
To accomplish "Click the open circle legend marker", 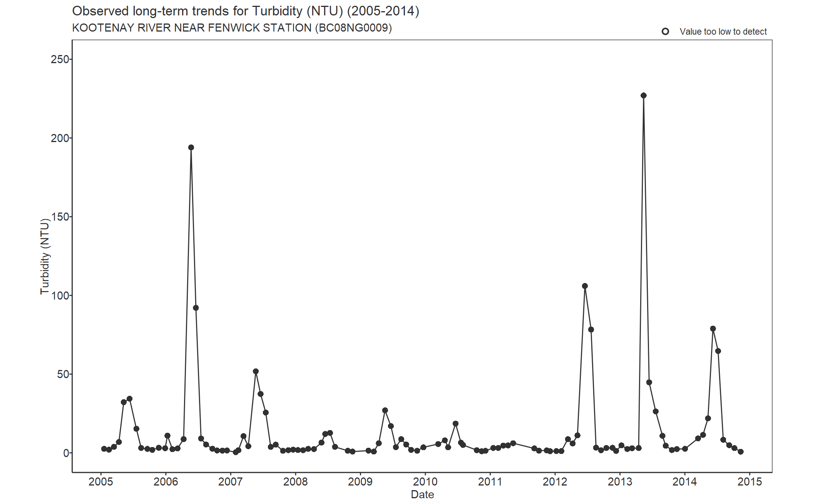I will point(665,32).
